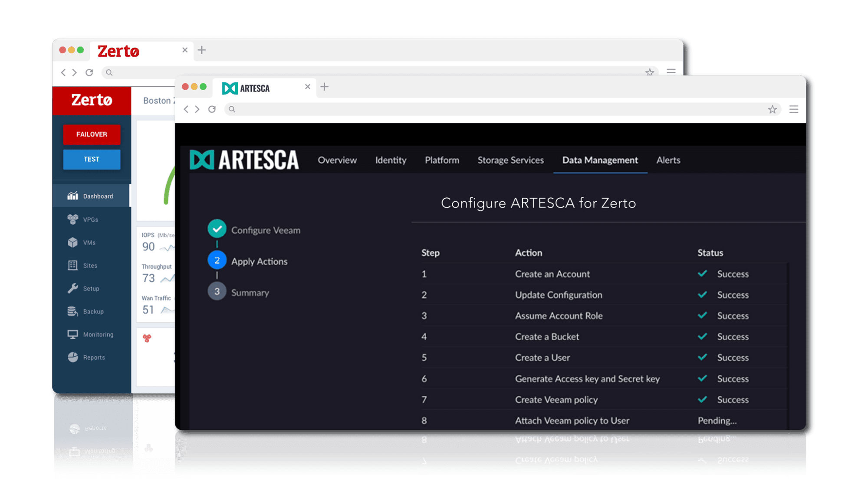Click the forward arrow in the ARTESCA browser window
The image size is (868, 484).
(x=197, y=109)
